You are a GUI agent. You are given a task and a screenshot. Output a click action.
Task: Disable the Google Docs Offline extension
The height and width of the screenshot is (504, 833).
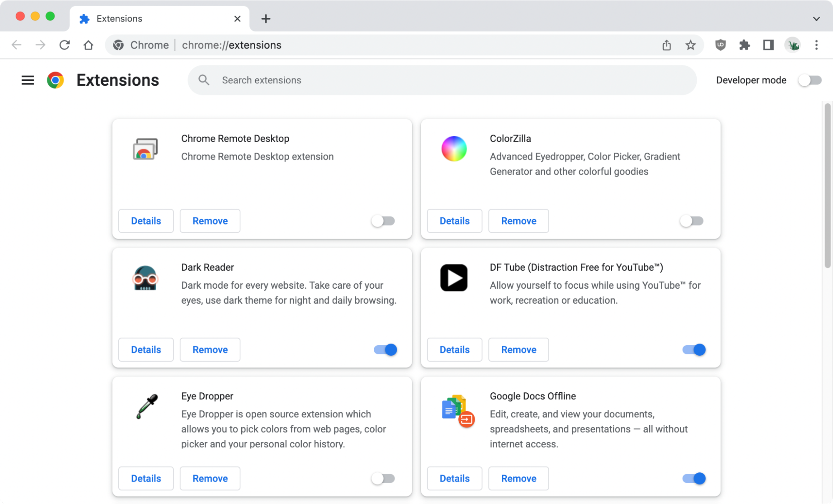click(694, 478)
